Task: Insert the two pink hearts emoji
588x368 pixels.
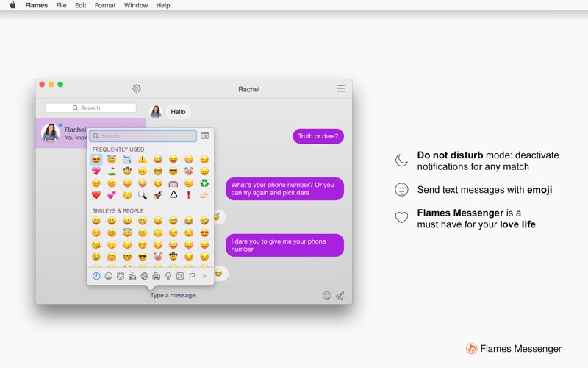Action: pos(112,195)
